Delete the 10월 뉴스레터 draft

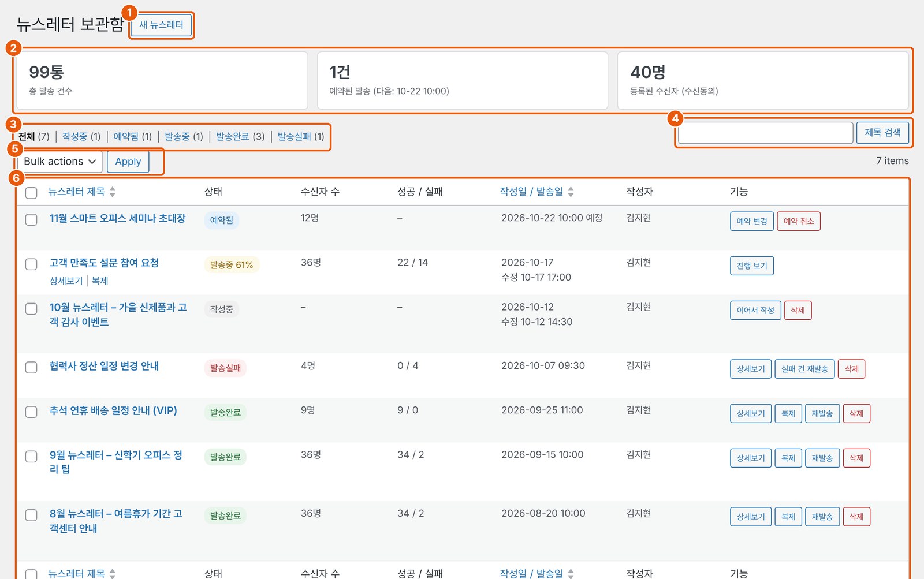pyautogui.click(x=798, y=310)
